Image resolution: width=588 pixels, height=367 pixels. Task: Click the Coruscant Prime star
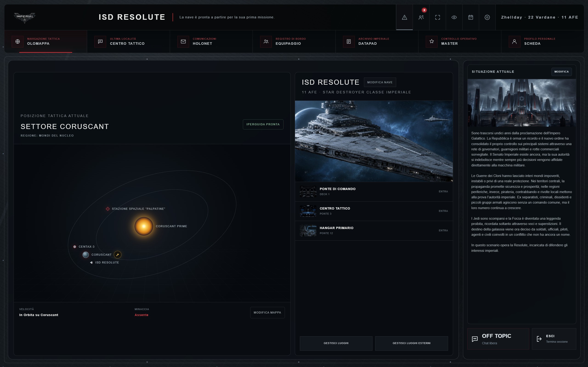(144, 226)
